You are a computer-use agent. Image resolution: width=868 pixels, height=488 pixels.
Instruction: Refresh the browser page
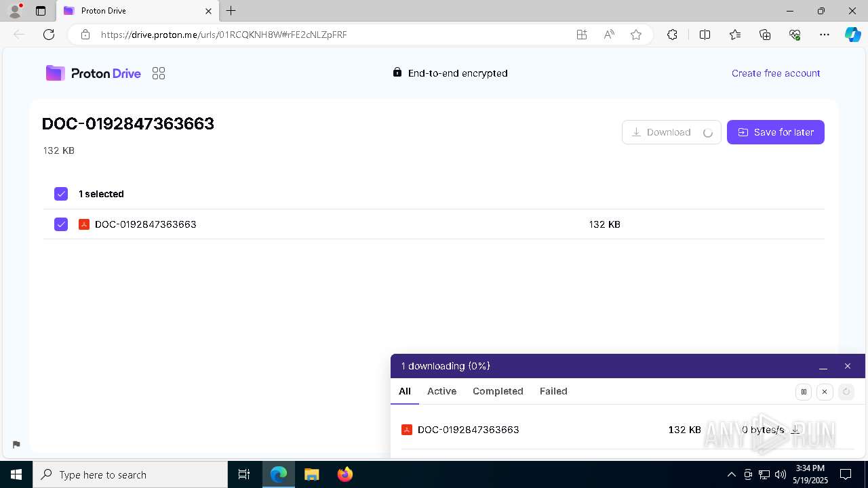pyautogui.click(x=49, y=35)
